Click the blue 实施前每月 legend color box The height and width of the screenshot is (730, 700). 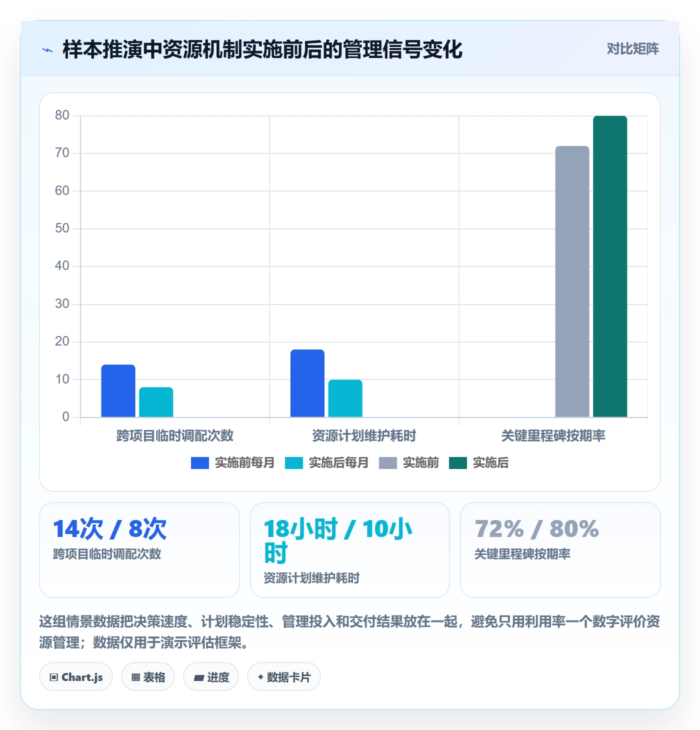[200, 463]
